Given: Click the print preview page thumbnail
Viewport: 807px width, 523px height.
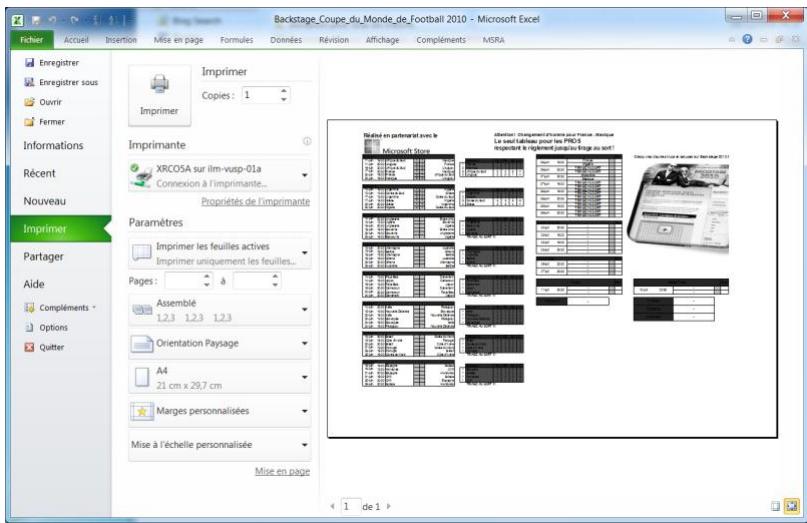Looking at the screenshot, I should (552, 279).
